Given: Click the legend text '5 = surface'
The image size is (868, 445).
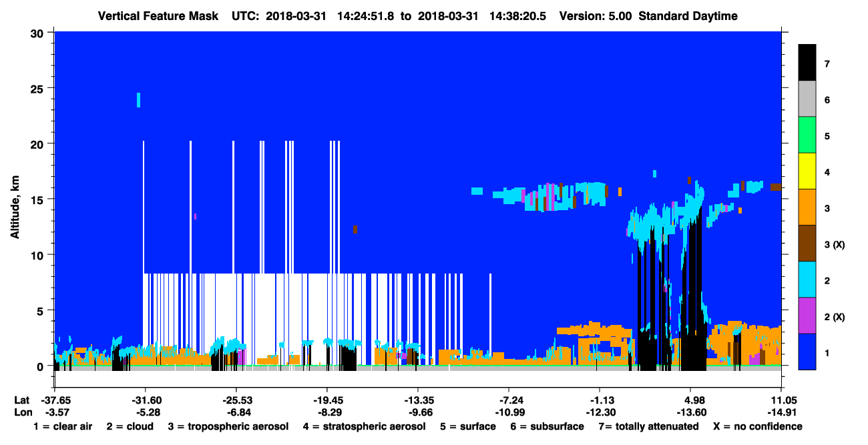Looking at the screenshot, I should (468, 426).
